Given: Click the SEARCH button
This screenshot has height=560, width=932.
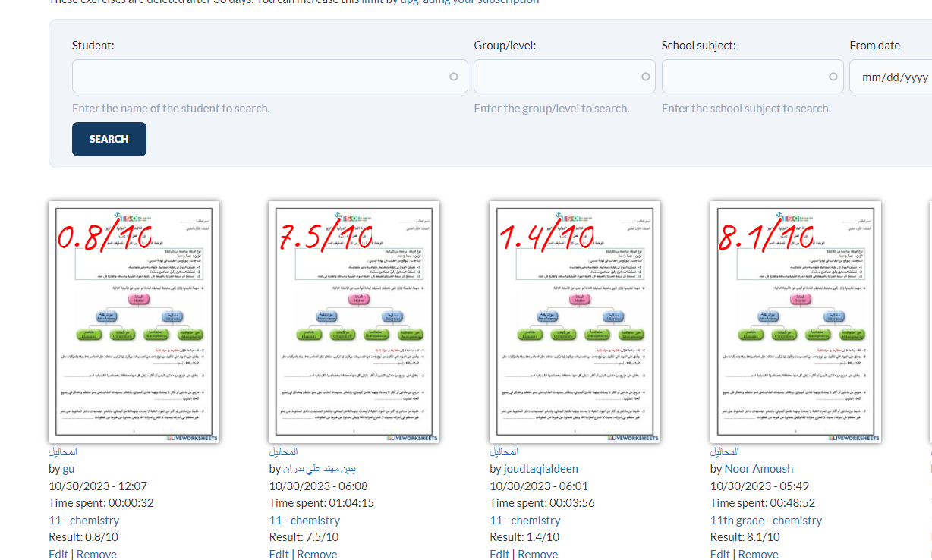Looking at the screenshot, I should (109, 139).
